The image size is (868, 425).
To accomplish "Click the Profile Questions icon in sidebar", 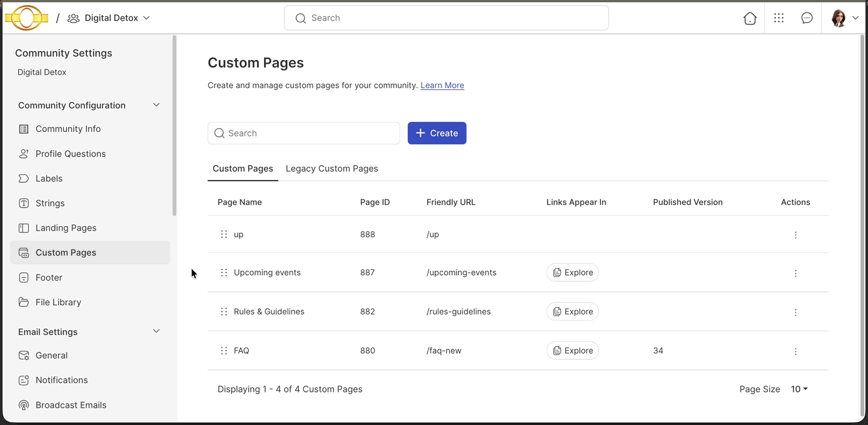I will click(x=24, y=154).
